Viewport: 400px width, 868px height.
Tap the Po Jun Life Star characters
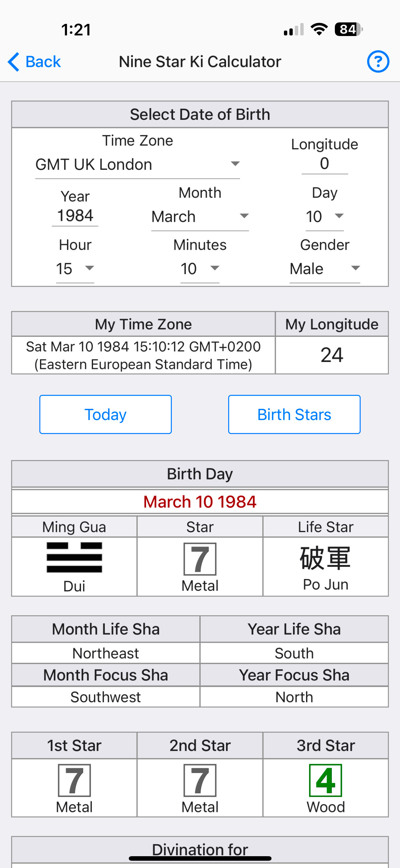[325, 558]
